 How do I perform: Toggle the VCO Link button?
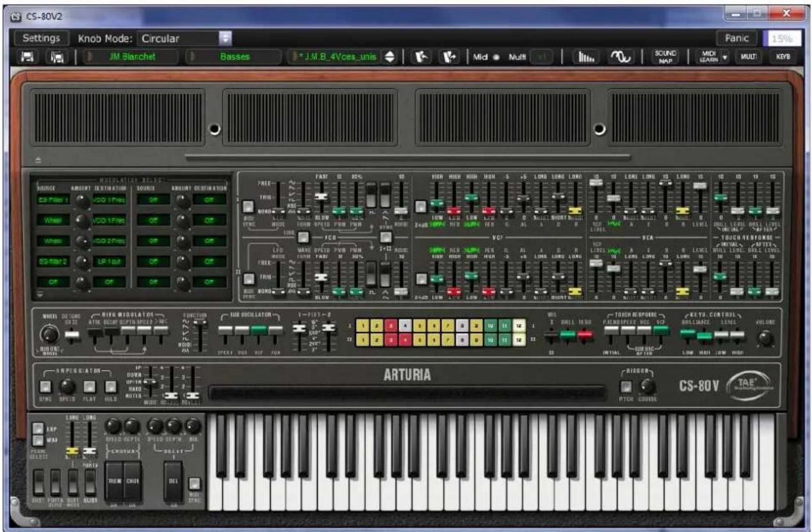coord(305,238)
